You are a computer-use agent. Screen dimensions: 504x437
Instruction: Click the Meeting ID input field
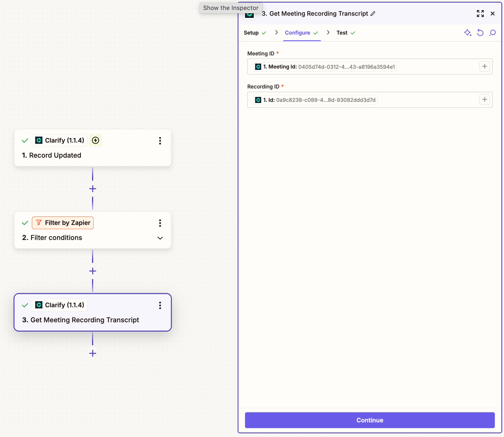[x=370, y=66]
